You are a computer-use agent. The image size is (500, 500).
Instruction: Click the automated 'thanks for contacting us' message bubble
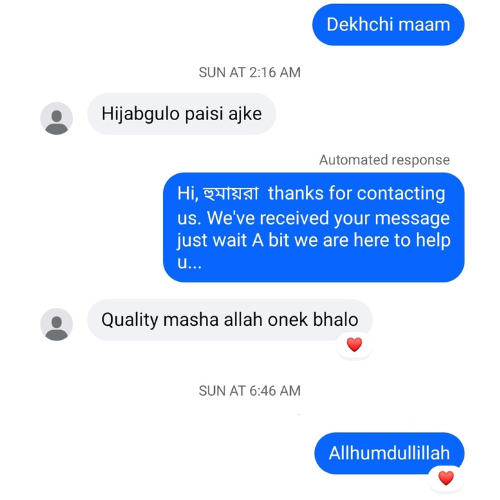tap(313, 227)
